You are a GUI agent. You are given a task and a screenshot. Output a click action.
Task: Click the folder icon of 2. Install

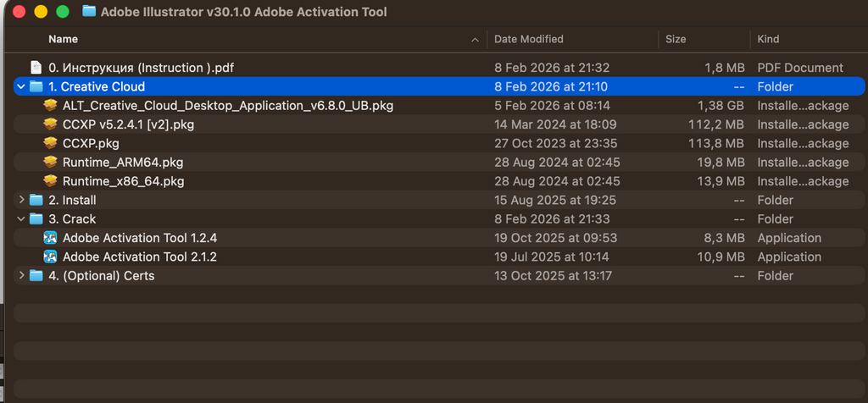click(36, 200)
